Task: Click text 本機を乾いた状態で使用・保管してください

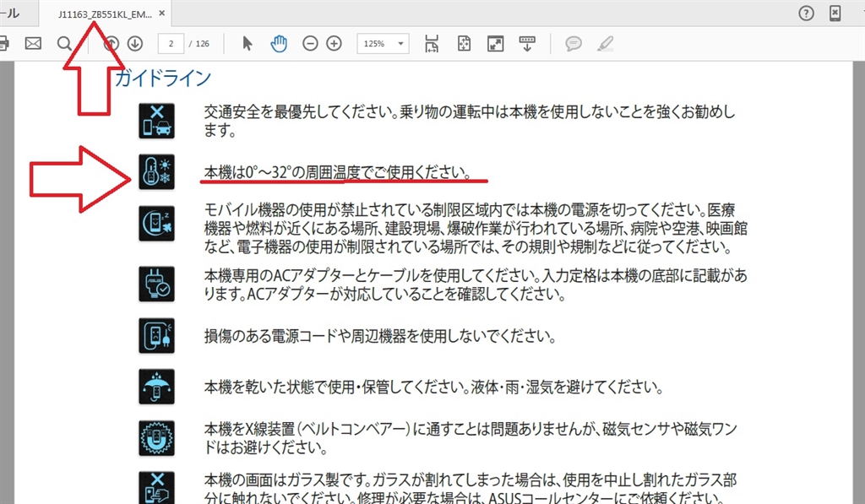Action: [433, 387]
